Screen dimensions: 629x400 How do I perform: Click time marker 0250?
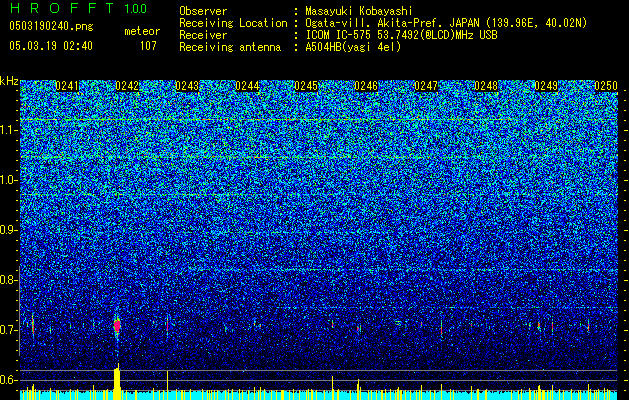pos(606,86)
